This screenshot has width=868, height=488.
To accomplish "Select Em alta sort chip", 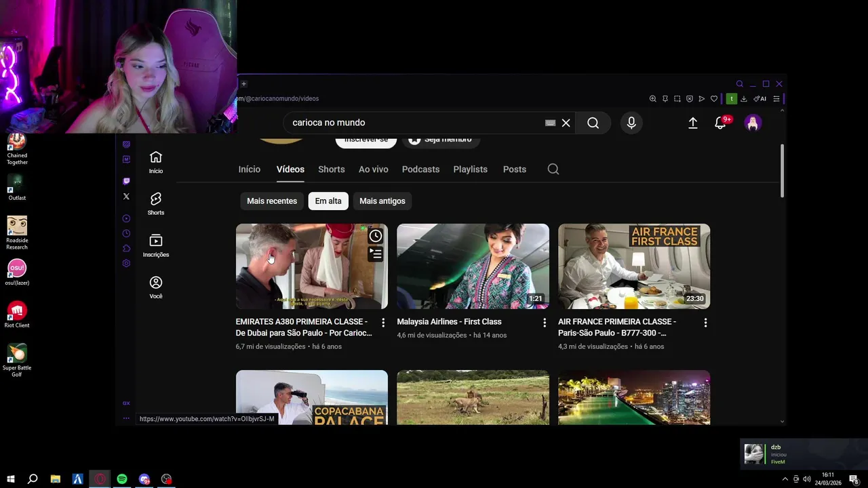I will 328,201.
